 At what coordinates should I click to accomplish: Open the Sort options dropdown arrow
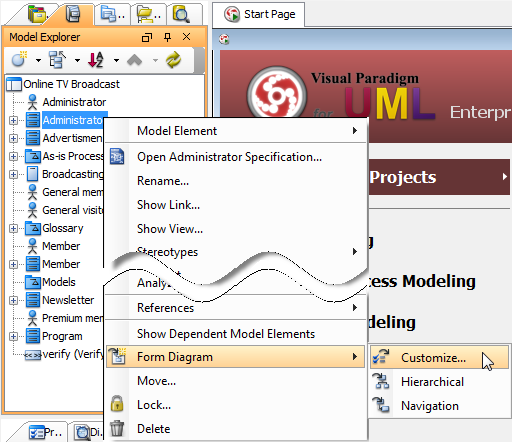pos(116,60)
